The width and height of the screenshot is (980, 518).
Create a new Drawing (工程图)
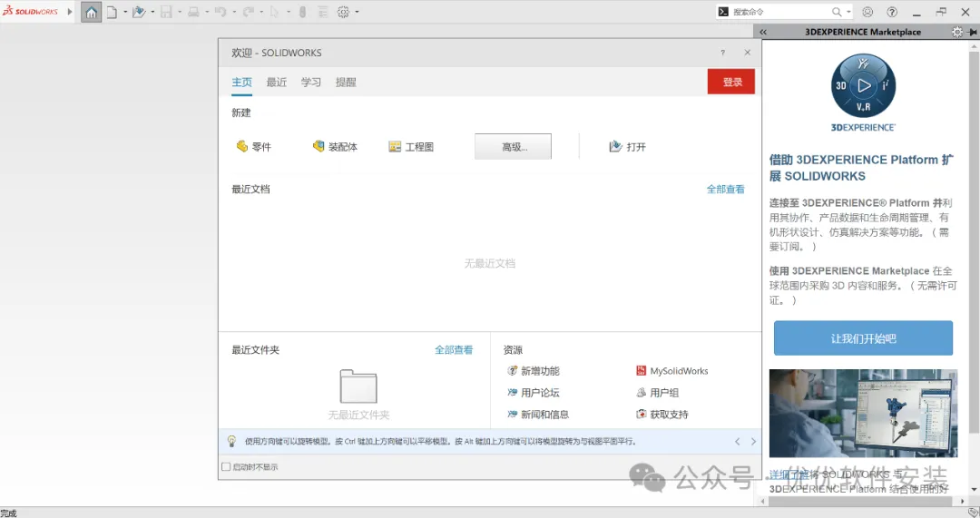[x=411, y=147]
